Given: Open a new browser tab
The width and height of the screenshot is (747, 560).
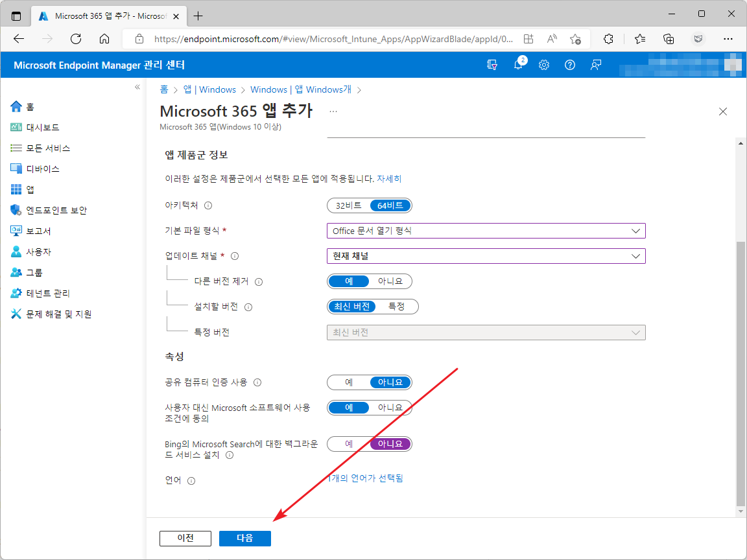Looking at the screenshot, I should [198, 16].
